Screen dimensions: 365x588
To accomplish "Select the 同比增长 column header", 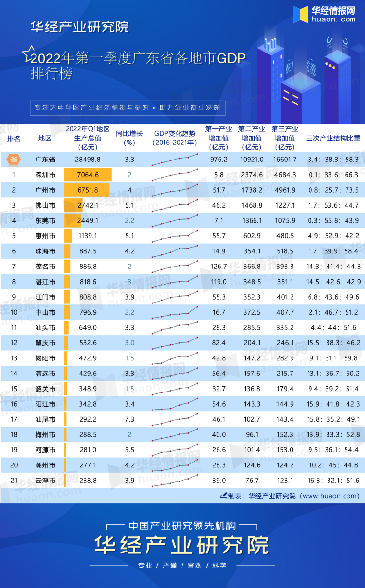I will [x=129, y=138].
